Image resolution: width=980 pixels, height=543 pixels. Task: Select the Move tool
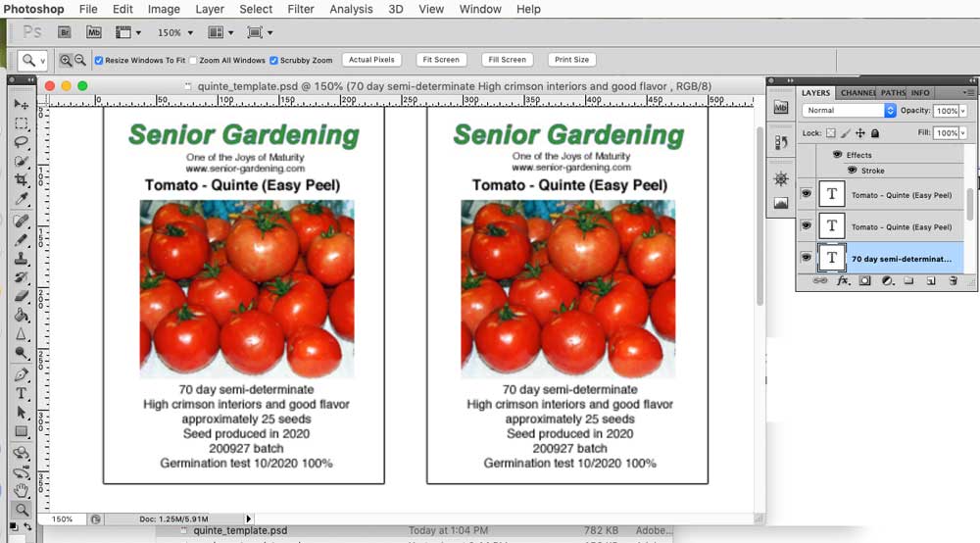(x=22, y=104)
